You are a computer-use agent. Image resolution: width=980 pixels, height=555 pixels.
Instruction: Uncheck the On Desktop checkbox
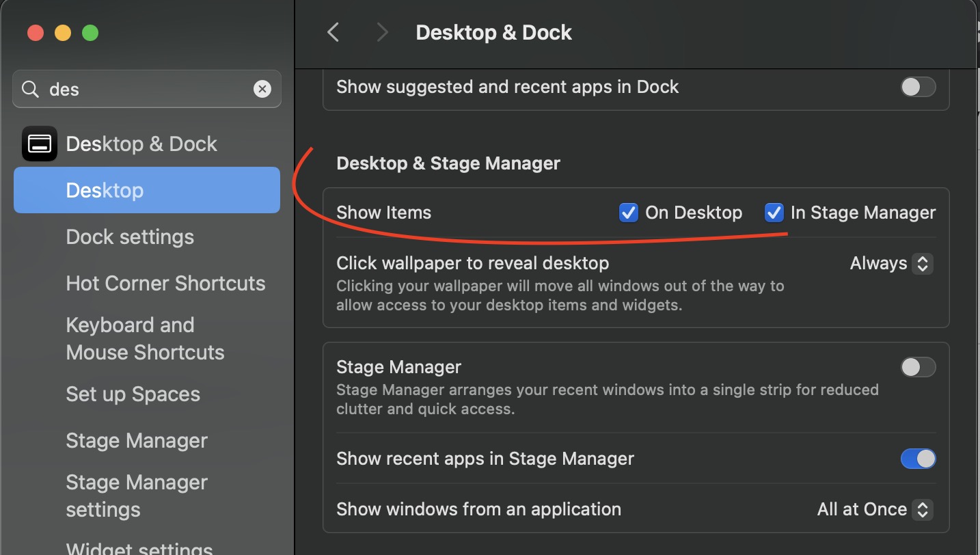tap(628, 213)
